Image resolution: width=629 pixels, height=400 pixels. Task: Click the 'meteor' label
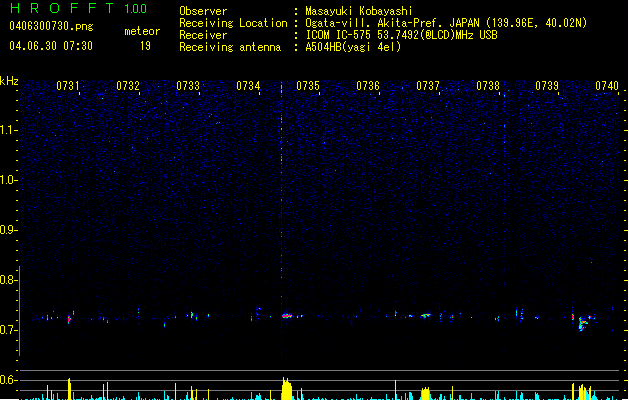point(142,31)
